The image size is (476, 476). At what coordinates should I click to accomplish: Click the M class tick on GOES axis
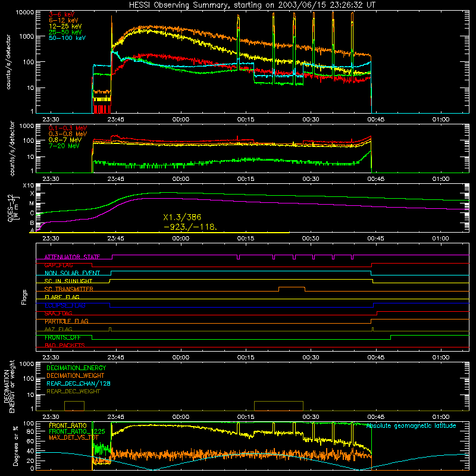(x=32, y=203)
